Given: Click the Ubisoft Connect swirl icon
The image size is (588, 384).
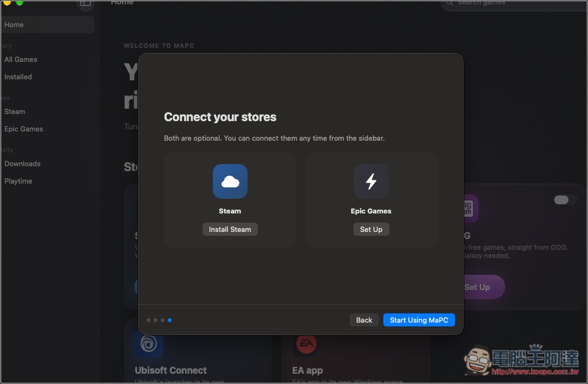Looking at the screenshot, I should coord(149,343).
